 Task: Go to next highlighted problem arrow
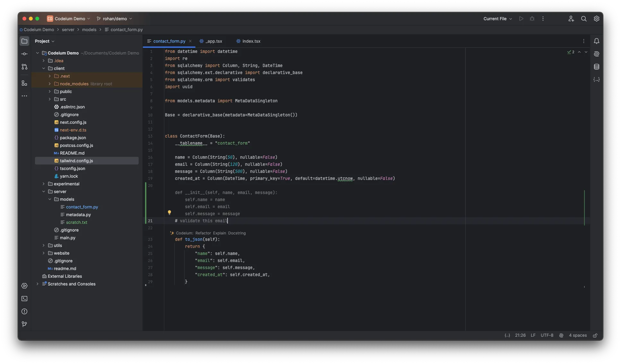pyautogui.click(x=586, y=52)
